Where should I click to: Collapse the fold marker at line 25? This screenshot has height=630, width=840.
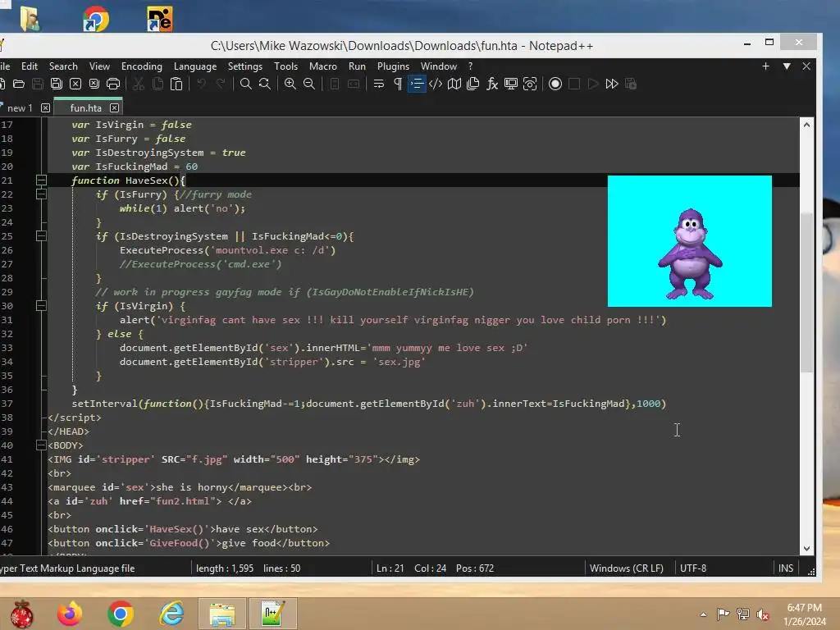coord(41,236)
